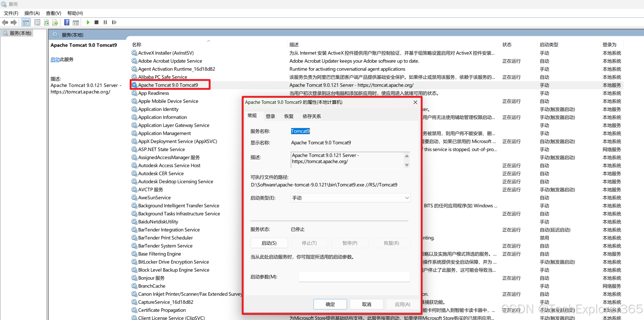Select the Agent Activation Runtime_16d18d82 row

(x=377, y=69)
